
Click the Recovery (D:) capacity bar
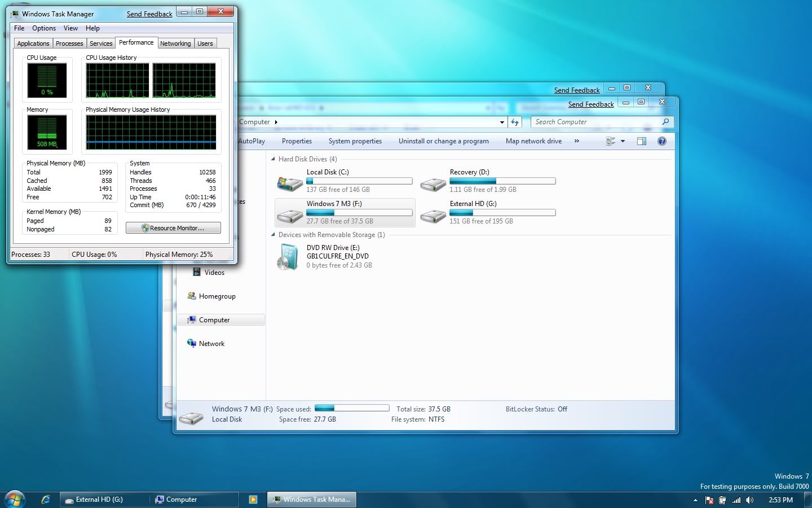click(502, 181)
